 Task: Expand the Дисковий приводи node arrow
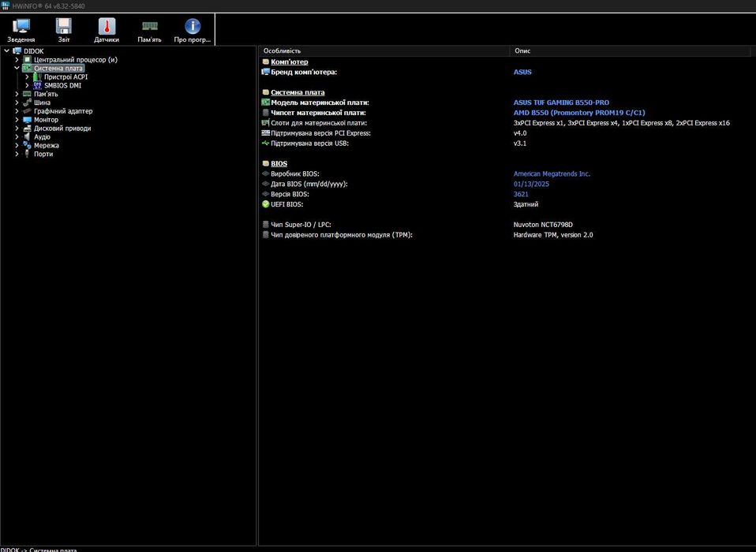tap(17, 128)
